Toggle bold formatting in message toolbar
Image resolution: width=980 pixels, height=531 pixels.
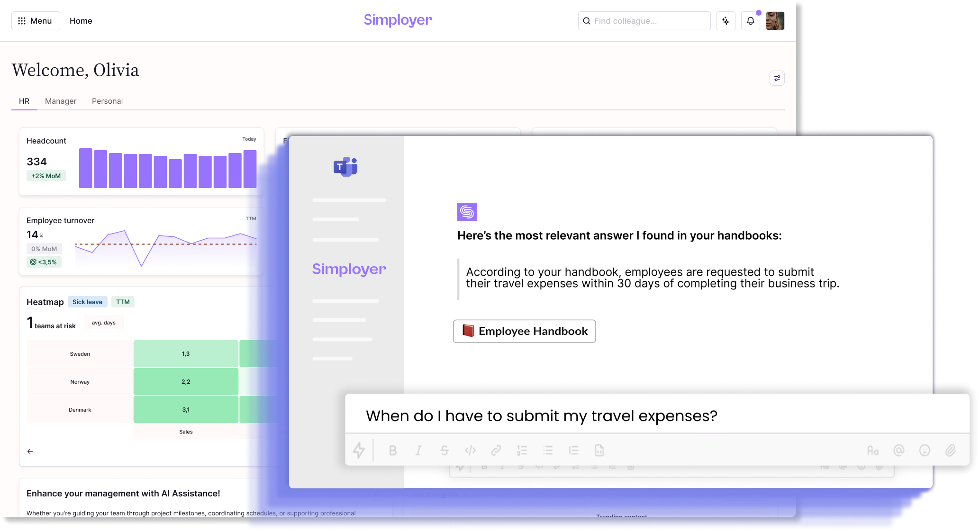392,450
